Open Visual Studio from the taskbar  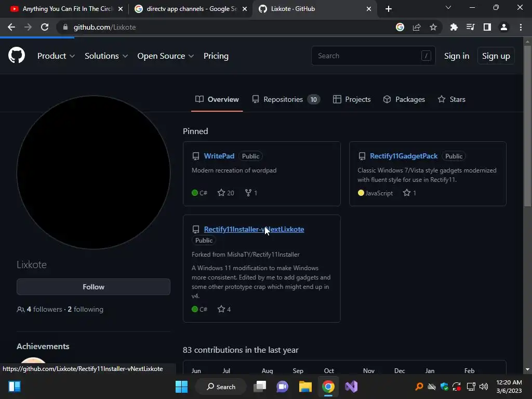[351, 387]
